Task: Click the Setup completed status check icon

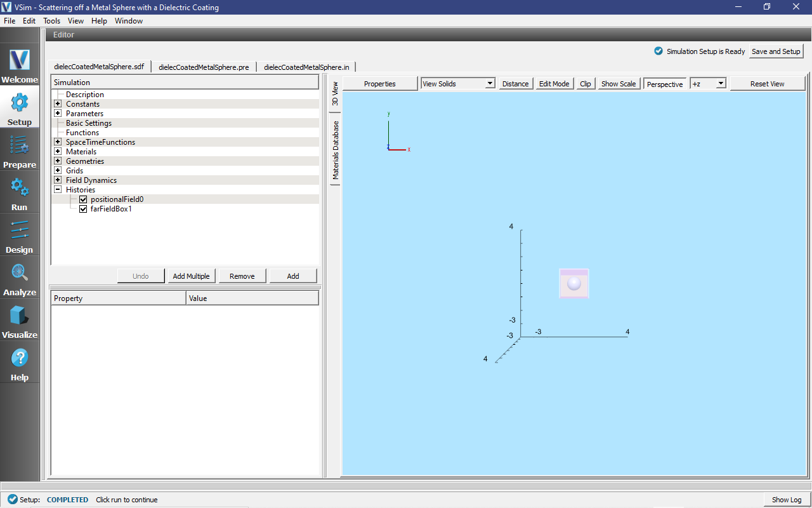Action: point(12,500)
